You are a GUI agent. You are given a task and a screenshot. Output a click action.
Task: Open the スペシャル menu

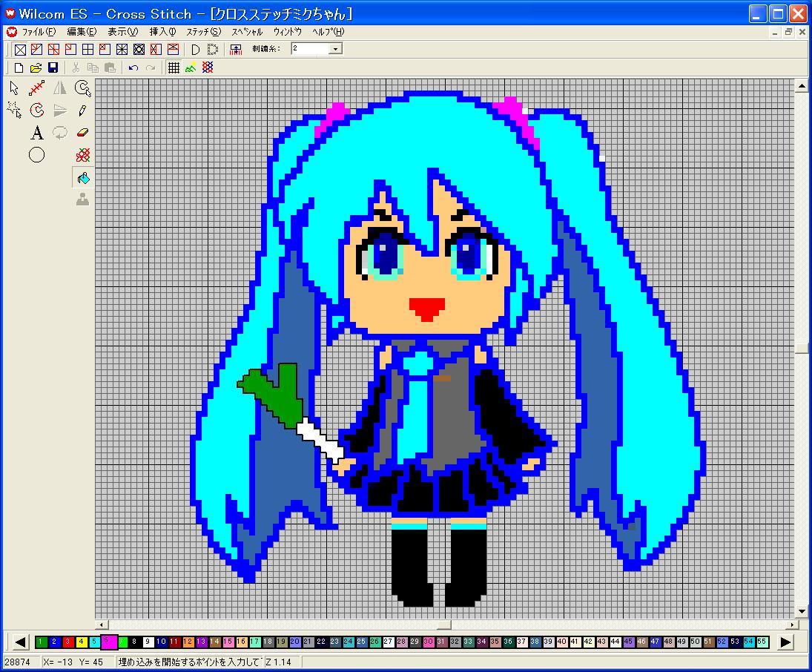[247, 32]
